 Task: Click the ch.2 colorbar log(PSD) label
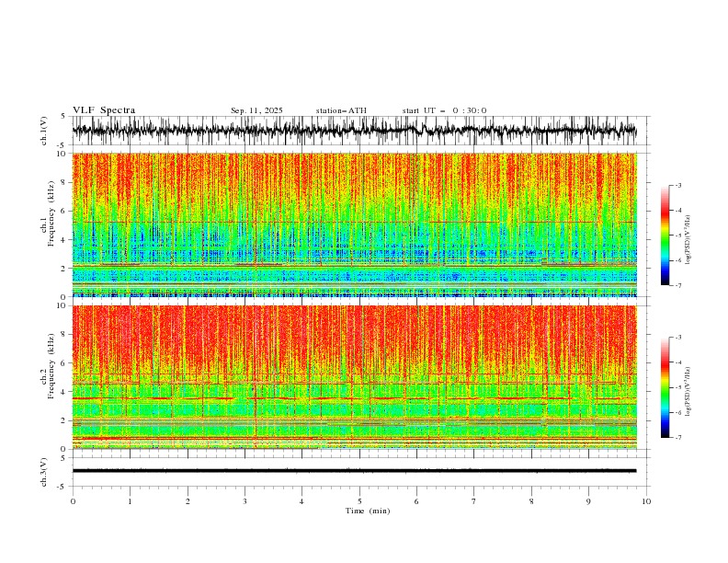688,392
